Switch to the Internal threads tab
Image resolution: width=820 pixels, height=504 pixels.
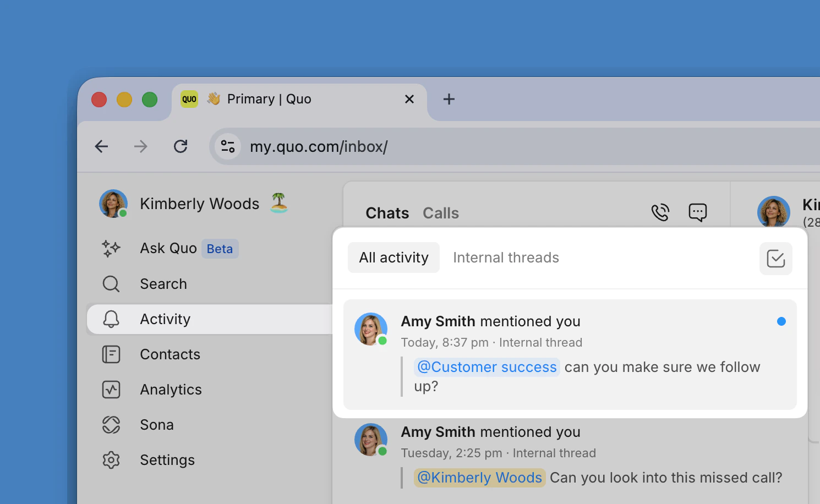click(506, 258)
